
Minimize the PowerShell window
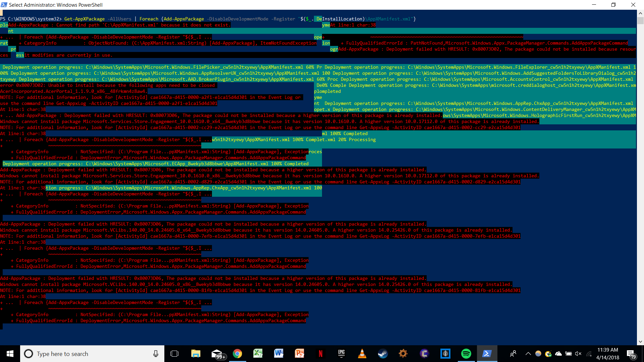[594, 5]
